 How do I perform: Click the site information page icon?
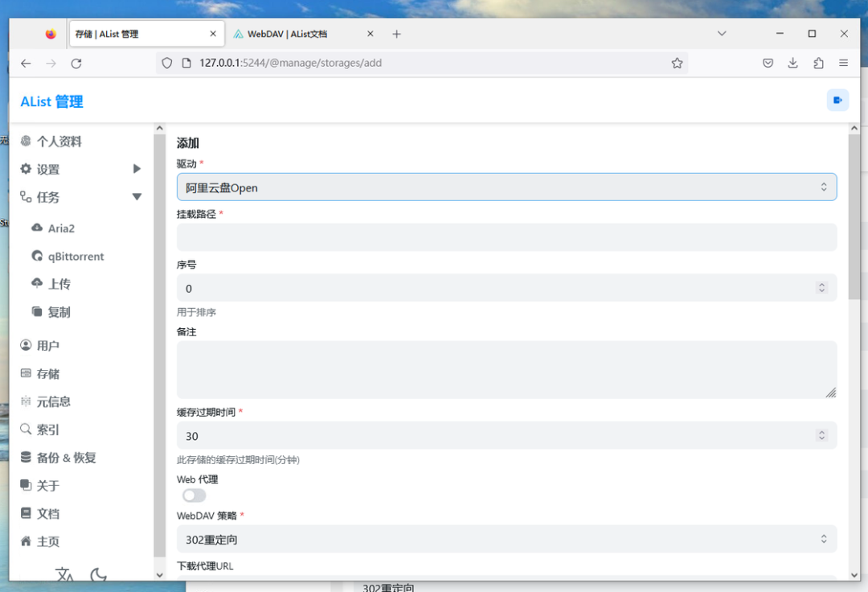coord(186,63)
